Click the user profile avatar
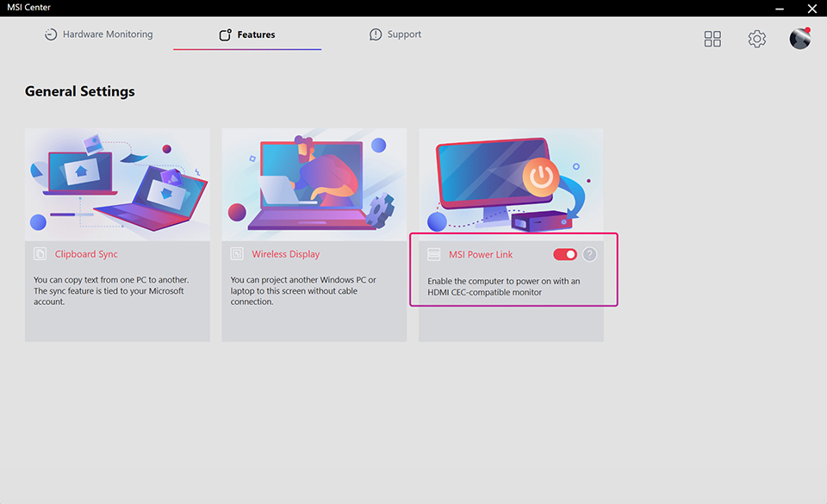827x504 pixels. click(x=800, y=39)
